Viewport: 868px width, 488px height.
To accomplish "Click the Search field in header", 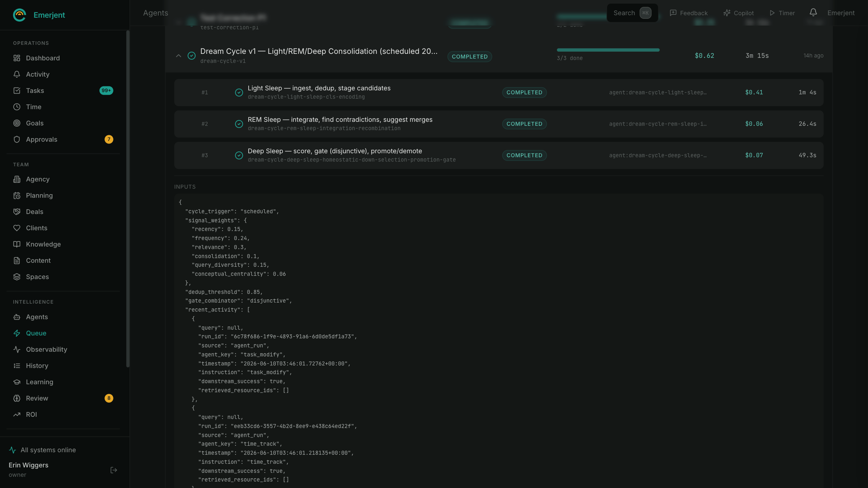I will coord(632,13).
